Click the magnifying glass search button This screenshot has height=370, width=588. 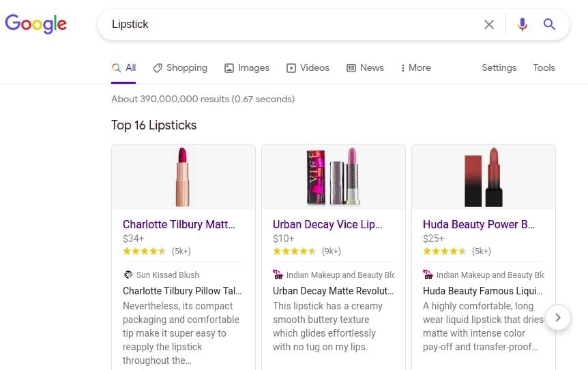click(549, 25)
